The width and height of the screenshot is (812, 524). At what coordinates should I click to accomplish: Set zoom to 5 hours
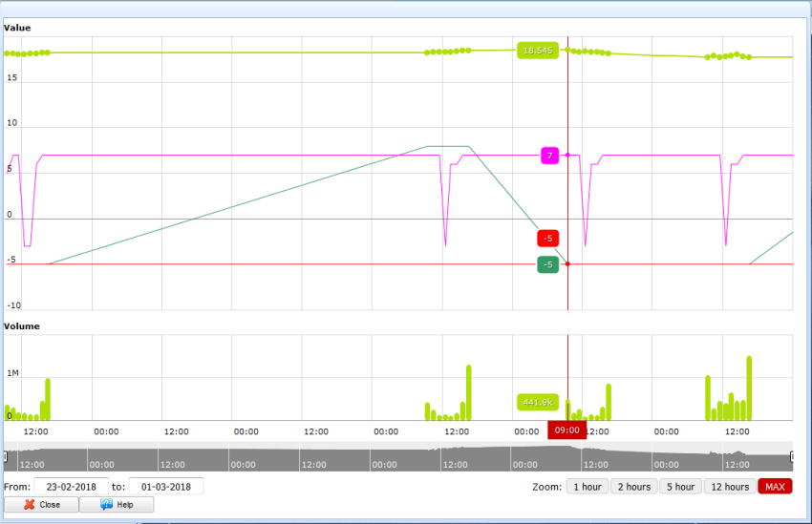680,487
